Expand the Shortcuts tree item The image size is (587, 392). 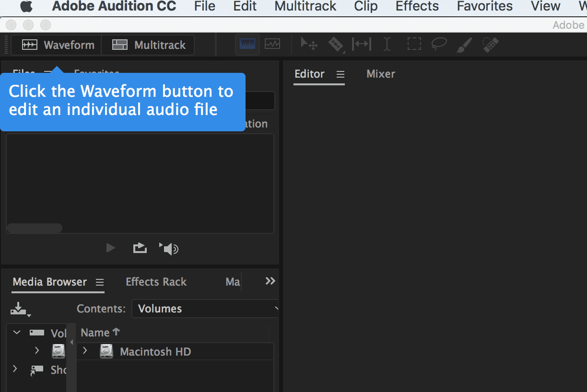click(15, 369)
